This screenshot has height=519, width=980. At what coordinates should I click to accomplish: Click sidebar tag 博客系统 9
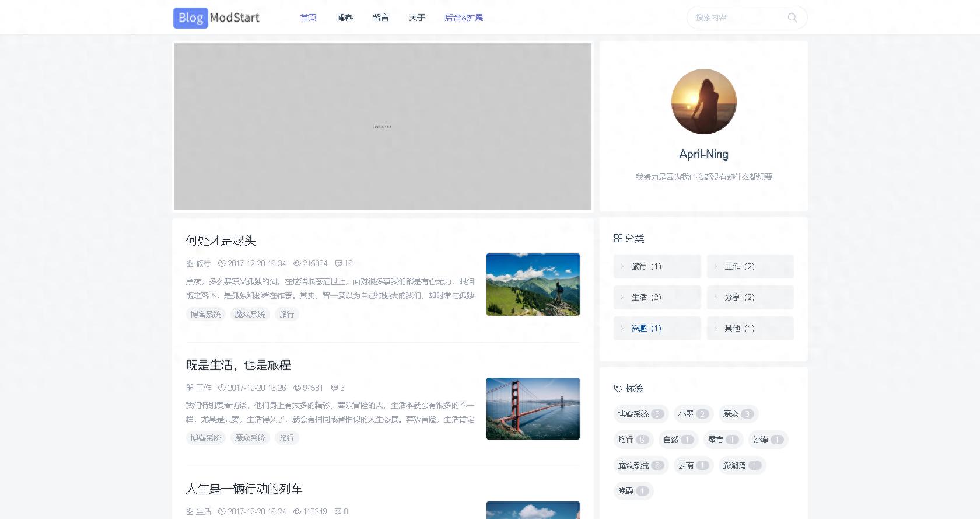tap(641, 414)
